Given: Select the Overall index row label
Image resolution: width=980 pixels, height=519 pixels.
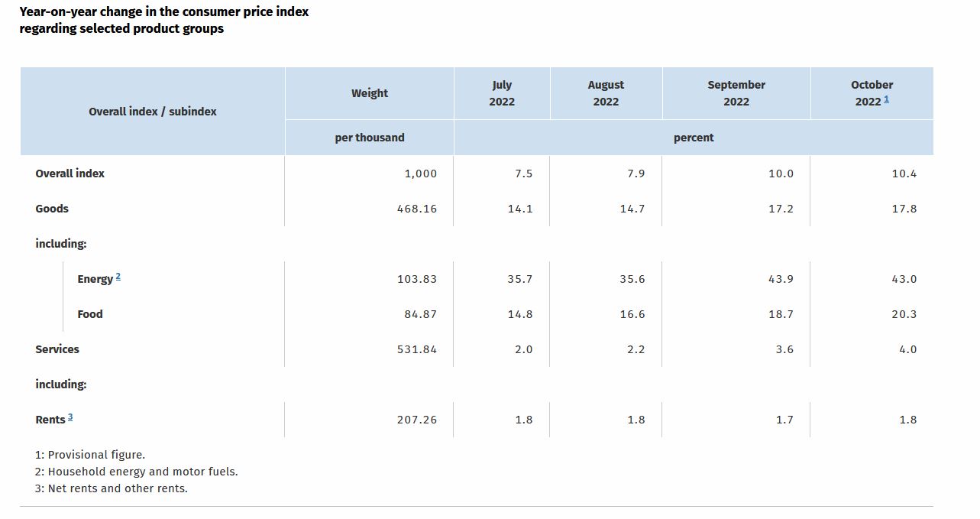Looking at the screenshot, I should coord(70,174).
